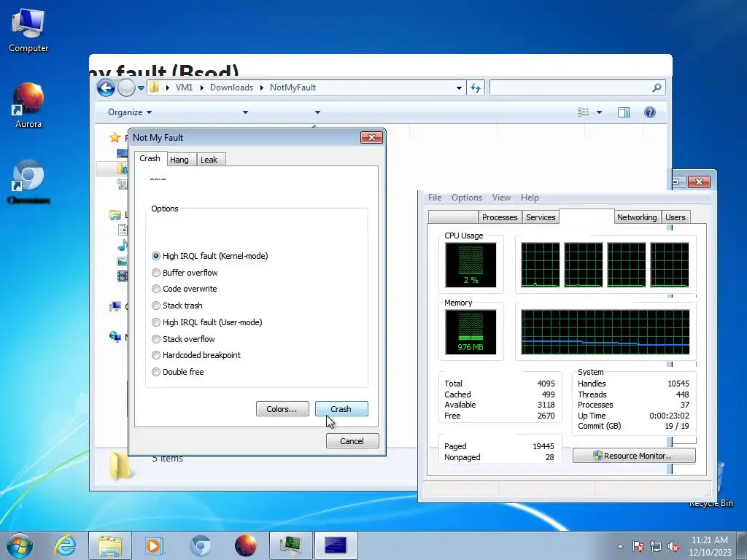
Task: Launch Windows Media Player from the taskbar
Action: (154, 545)
